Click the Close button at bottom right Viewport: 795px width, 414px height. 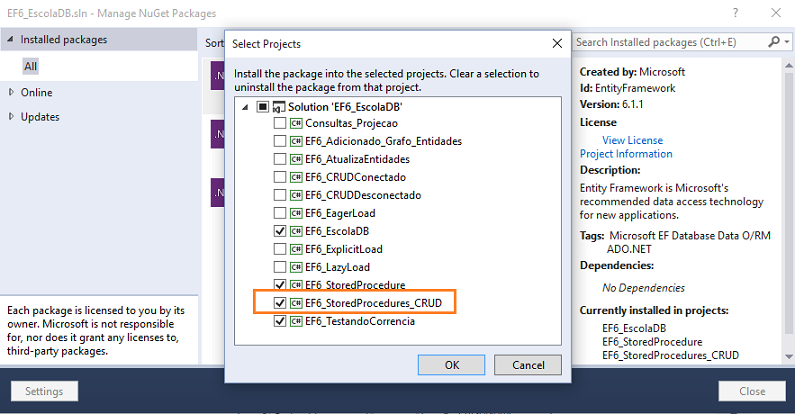pos(752,391)
